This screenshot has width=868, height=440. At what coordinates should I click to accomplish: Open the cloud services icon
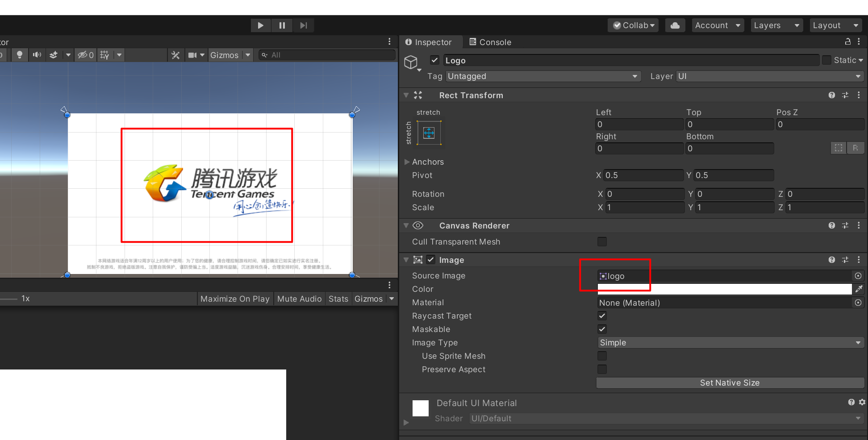click(x=675, y=25)
